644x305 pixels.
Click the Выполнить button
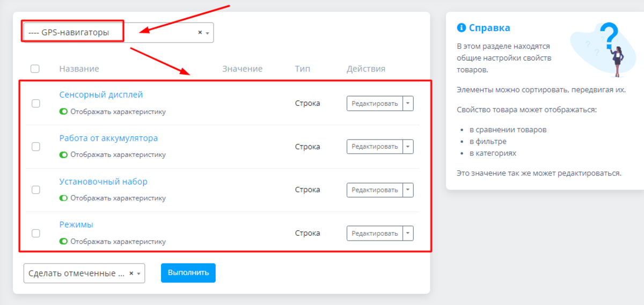188,273
